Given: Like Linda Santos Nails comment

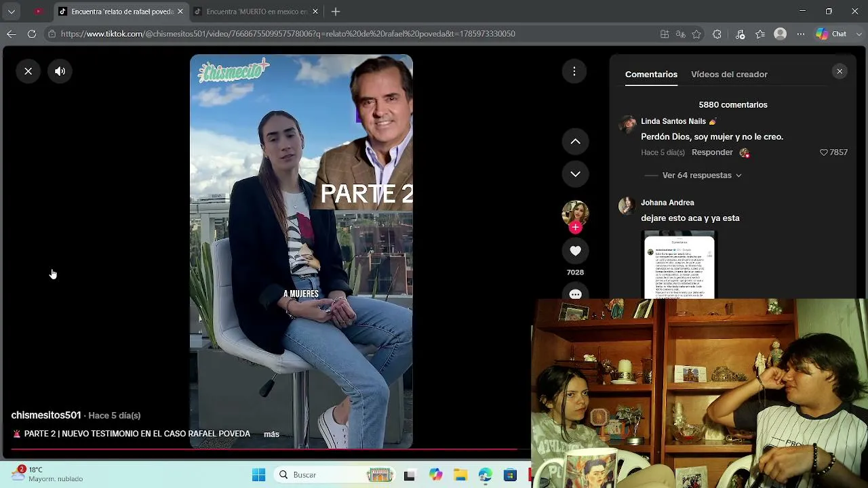Looking at the screenshot, I should (824, 152).
